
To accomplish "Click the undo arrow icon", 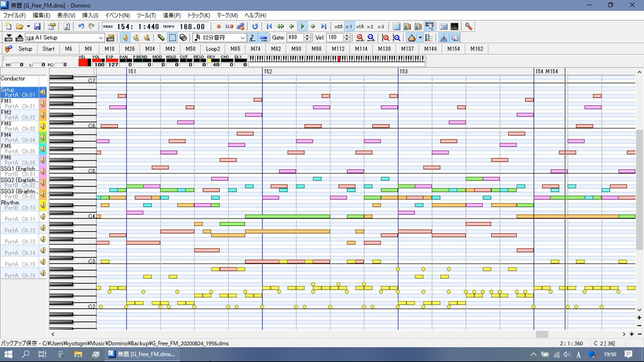I will (x=81, y=26).
